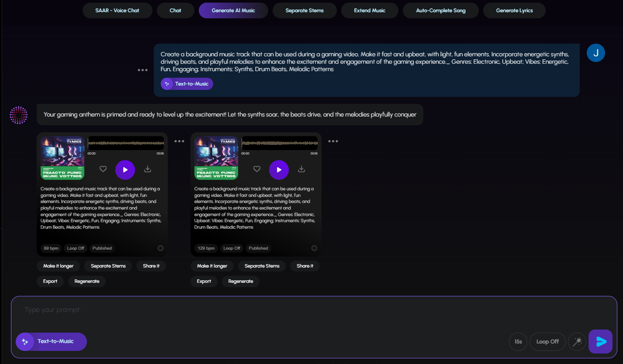Open the Separate Stems tab
Viewport: 623px width, 364px height.
(305, 10)
